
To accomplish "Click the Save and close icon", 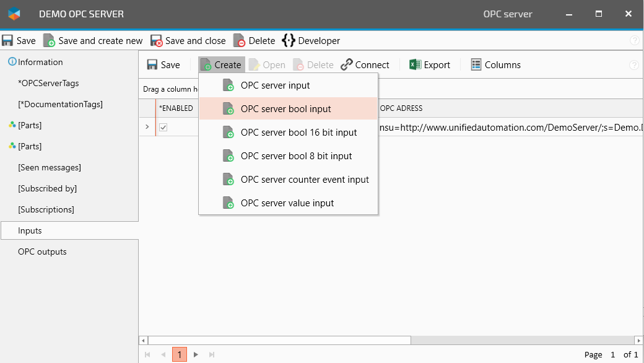I will coord(157,41).
